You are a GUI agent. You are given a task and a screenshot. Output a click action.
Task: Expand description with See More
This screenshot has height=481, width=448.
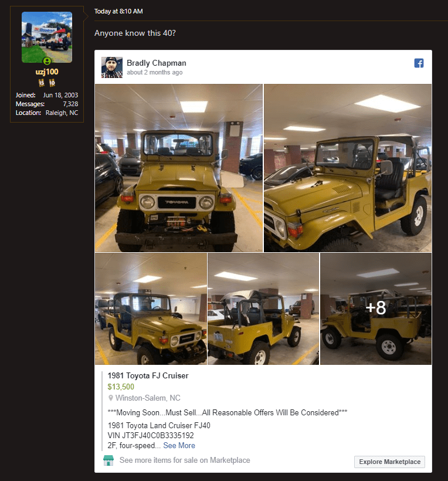[179, 445]
